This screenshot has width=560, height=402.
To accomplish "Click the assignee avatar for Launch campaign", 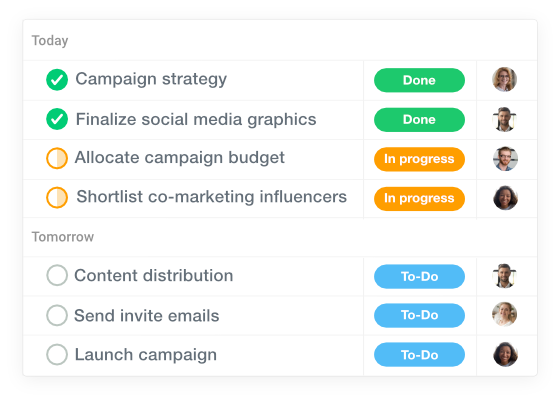I will click(x=505, y=354).
